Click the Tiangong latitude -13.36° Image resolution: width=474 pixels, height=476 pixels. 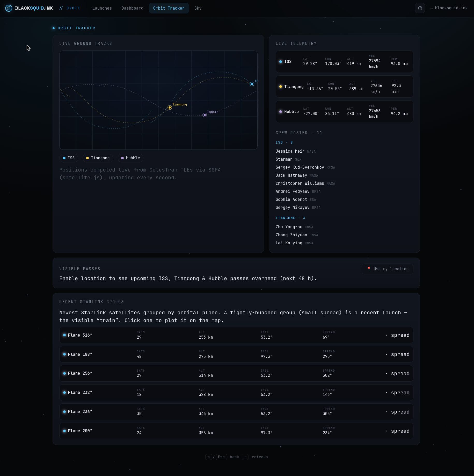[x=315, y=89]
